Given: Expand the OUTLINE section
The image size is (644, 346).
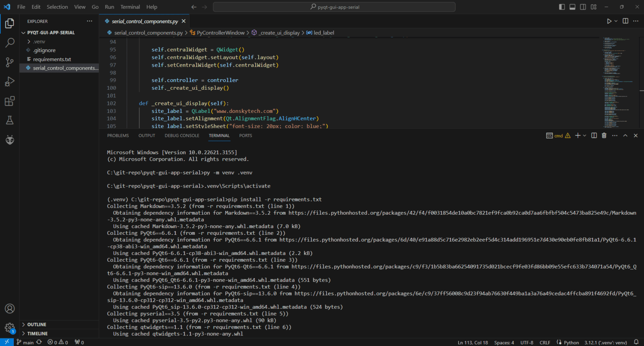Looking at the screenshot, I should point(36,325).
